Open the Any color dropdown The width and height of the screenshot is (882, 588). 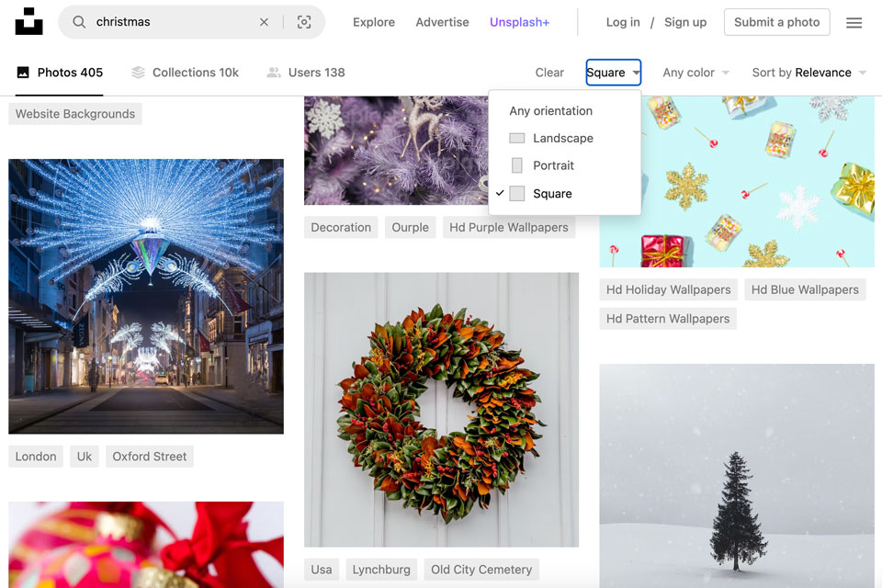(x=695, y=73)
